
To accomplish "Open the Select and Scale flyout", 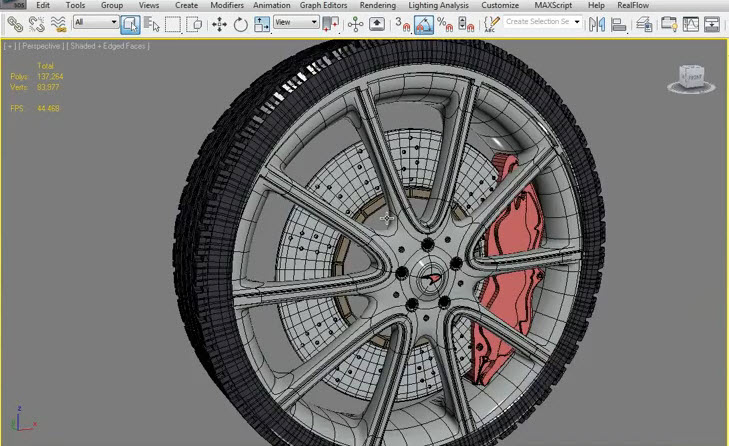I will (262, 24).
